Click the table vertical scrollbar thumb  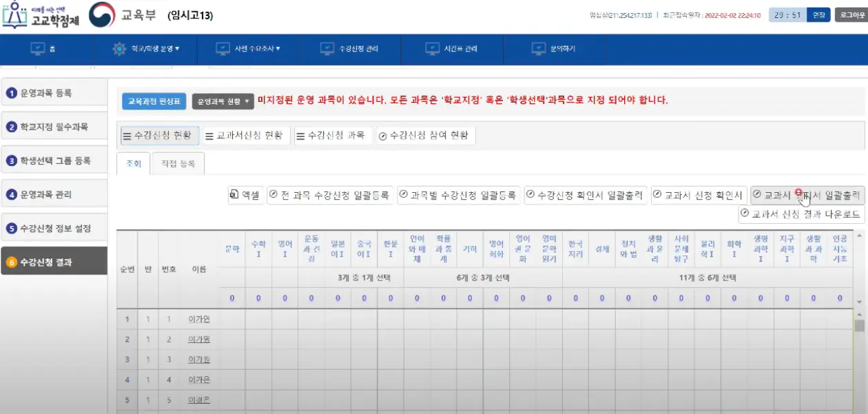(859, 325)
